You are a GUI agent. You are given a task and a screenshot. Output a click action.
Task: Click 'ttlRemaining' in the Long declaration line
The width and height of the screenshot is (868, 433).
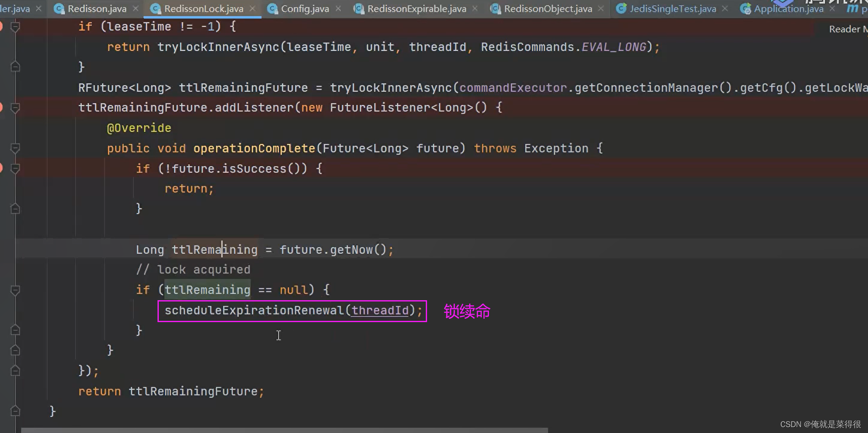pos(214,250)
